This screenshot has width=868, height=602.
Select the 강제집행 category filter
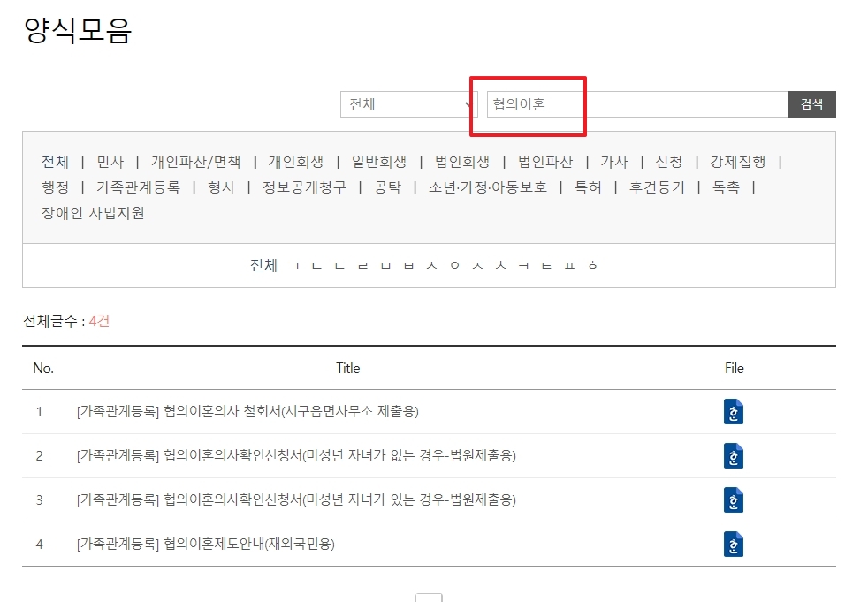pos(738,162)
